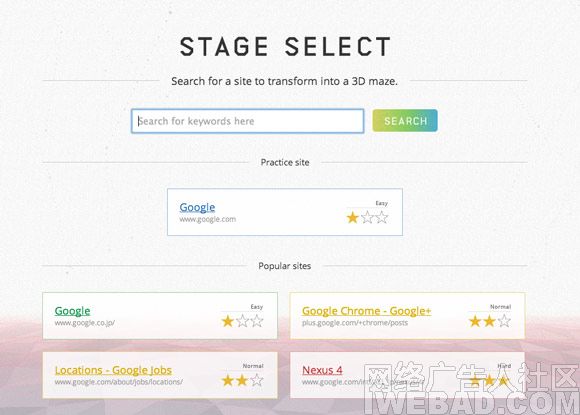The width and height of the screenshot is (580, 415).
Task: Click the empty star on the Google Chrome card
Action: tap(504, 321)
